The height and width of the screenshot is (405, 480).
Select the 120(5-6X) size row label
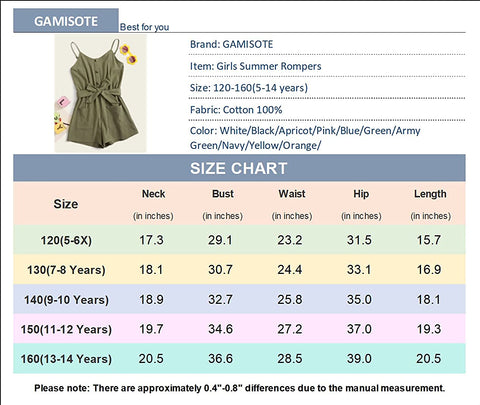coord(66,240)
